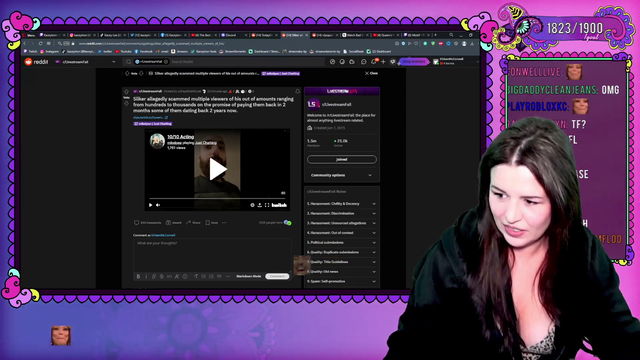
Task: Expand rule 9 Spam: Self-promotion
Action: [x=341, y=282]
